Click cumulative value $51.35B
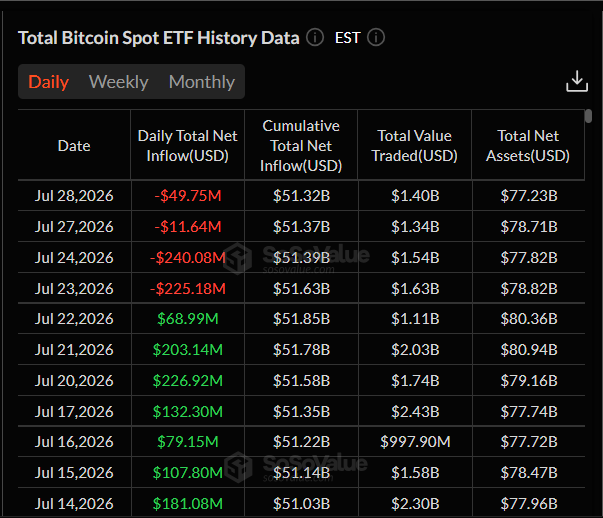The width and height of the screenshot is (603, 518). pyautogui.click(x=302, y=411)
